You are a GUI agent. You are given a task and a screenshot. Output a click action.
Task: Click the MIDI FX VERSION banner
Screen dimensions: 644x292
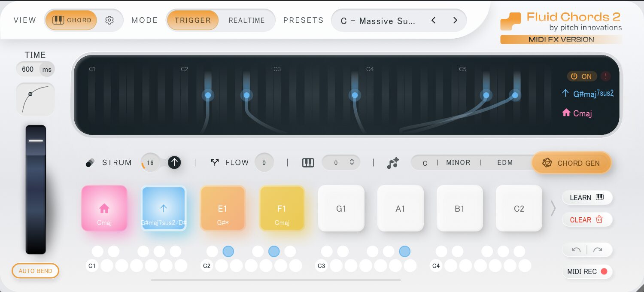tap(561, 40)
